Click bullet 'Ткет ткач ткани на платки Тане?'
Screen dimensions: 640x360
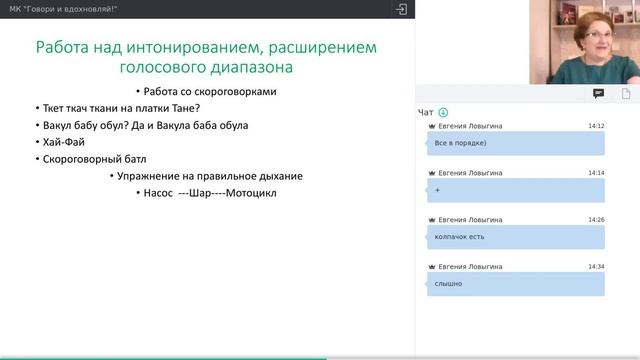click(118, 109)
